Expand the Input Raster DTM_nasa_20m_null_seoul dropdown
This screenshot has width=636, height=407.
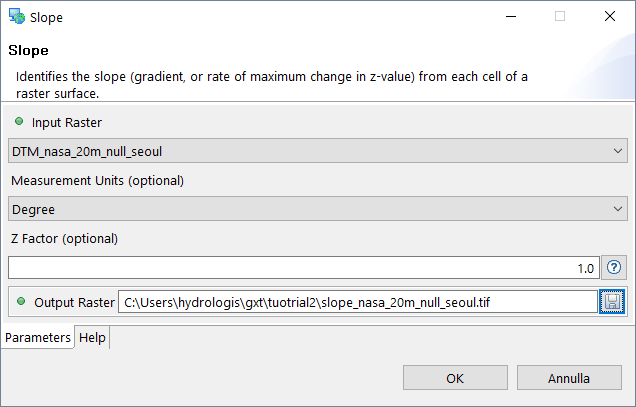(317, 151)
